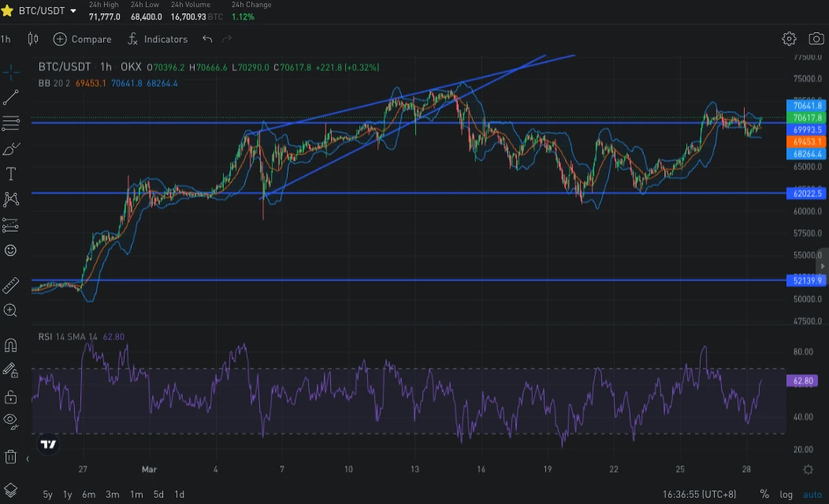Activate the ruler measure tool
The width and height of the screenshot is (829, 504).
11,285
